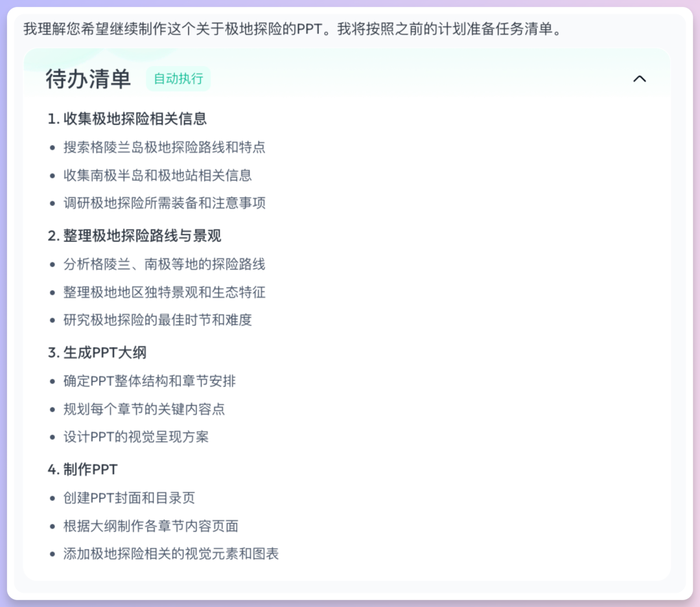700x607 pixels.
Task: Click 整理极地地区独特景观和生态特征
Action: [x=162, y=292]
